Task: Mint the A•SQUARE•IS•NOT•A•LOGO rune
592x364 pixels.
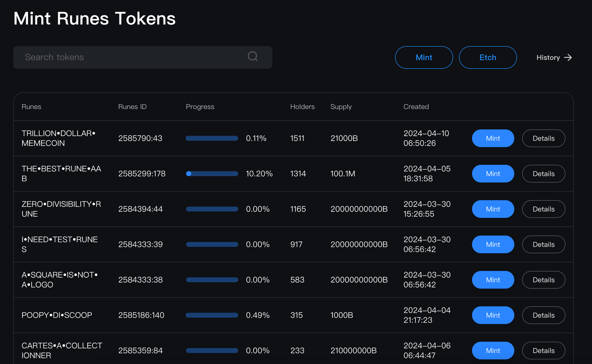Action: pyautogui.click(x=493, y=280)
